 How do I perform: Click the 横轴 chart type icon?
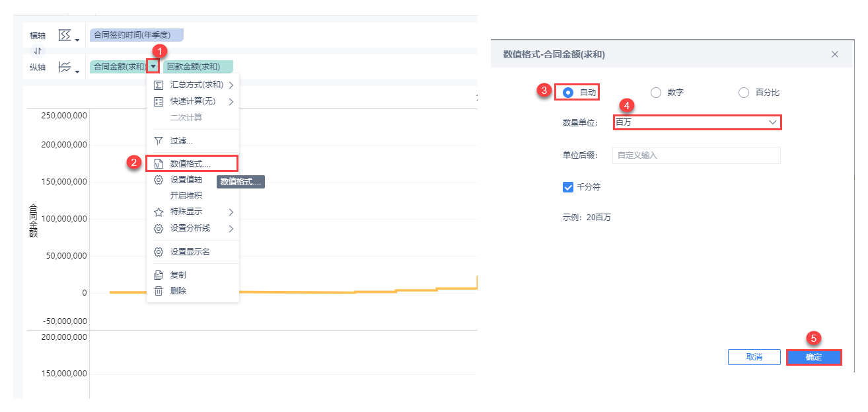[65, 35]
